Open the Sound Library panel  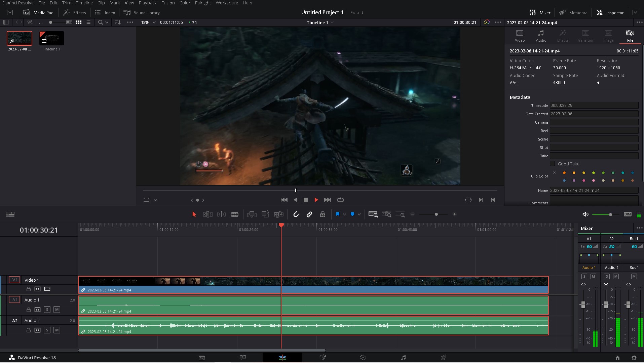(x=142, y=12)
